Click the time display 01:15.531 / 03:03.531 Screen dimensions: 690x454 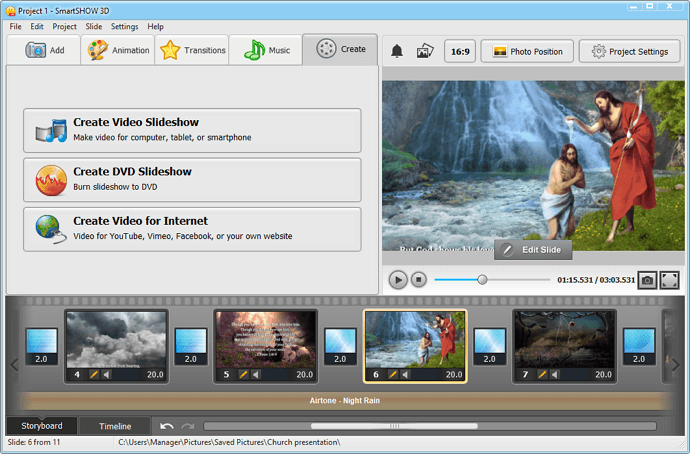(596, 280)
